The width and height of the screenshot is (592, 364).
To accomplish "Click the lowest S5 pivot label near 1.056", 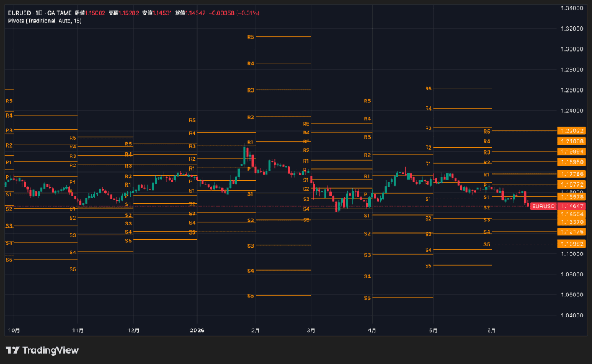I will (x=367, y=298).
